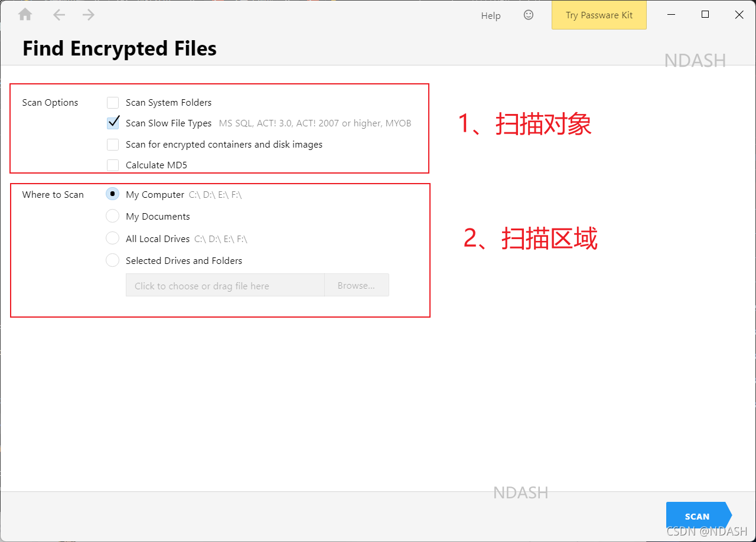Minimize the Passware window

(672, 15)
